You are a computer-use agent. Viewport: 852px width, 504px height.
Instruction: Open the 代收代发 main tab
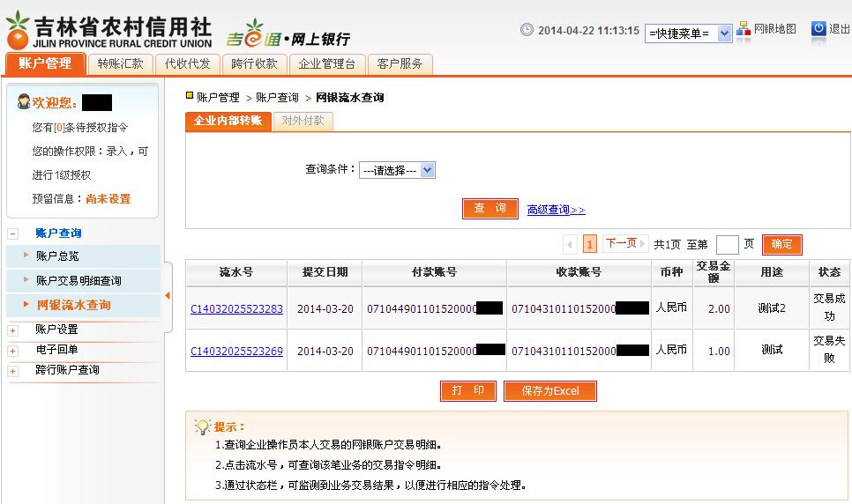pos(188,64)
